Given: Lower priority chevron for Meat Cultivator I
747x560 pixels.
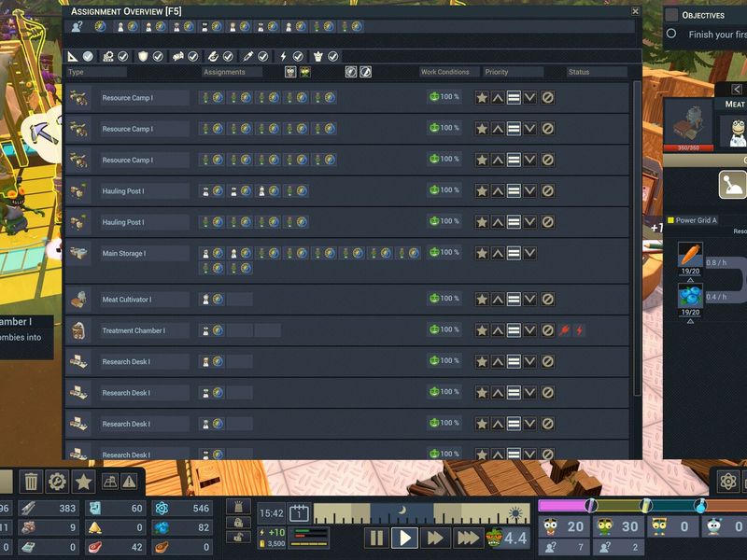Looking at the screenshot, I should [529, 300].
